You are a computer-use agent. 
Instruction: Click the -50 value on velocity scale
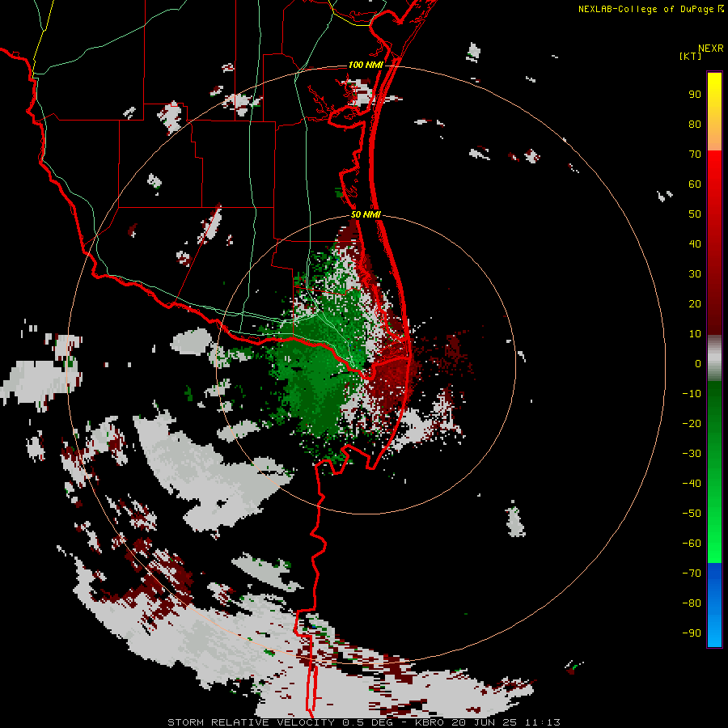(x=692, y=514)
